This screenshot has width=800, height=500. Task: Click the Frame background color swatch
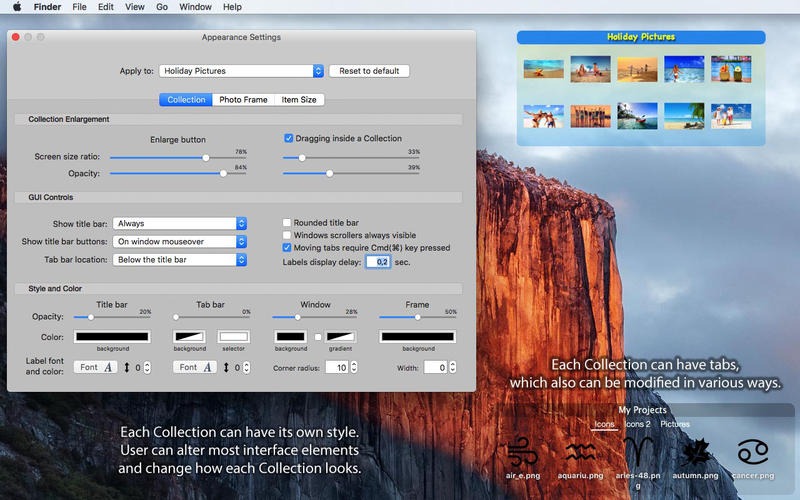(417, 337)
